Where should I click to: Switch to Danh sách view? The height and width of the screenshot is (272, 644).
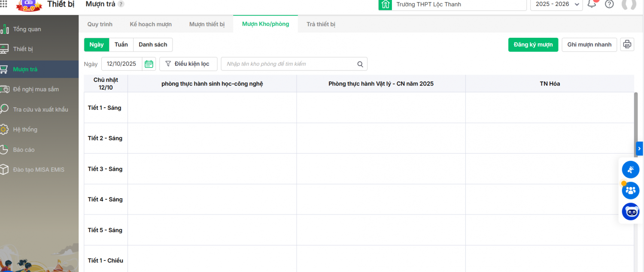[x=153, y=45]
